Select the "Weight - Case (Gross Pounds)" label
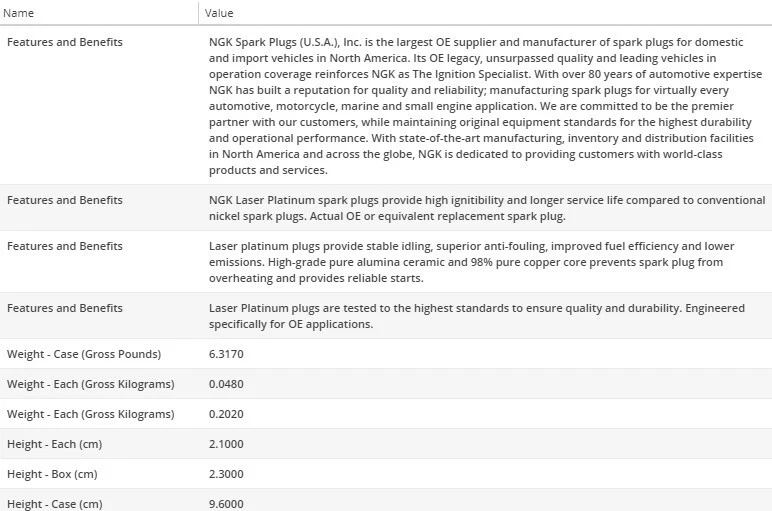Screen dimensions: 772x511 pos(84,354)
